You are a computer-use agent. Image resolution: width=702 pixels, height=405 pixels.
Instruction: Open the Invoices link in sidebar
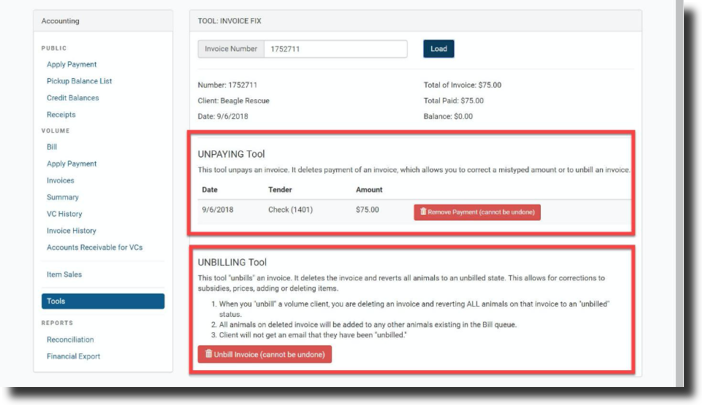60,180
